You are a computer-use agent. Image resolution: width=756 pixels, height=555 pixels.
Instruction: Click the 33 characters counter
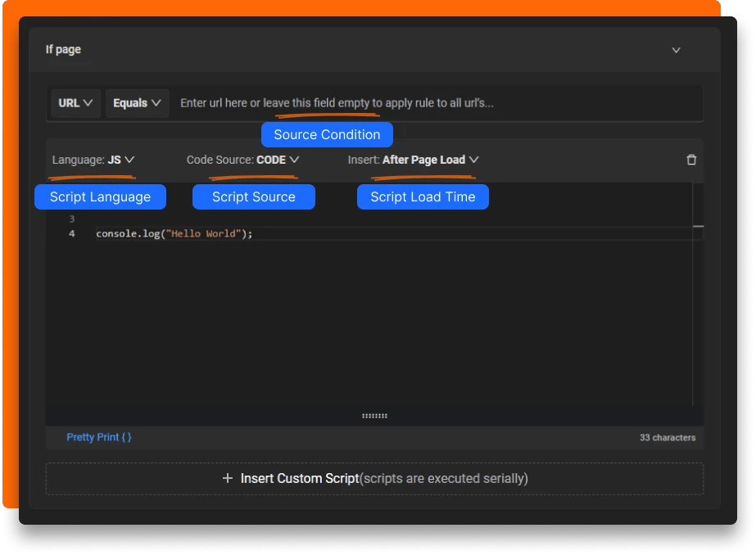[x=668, y=438]
